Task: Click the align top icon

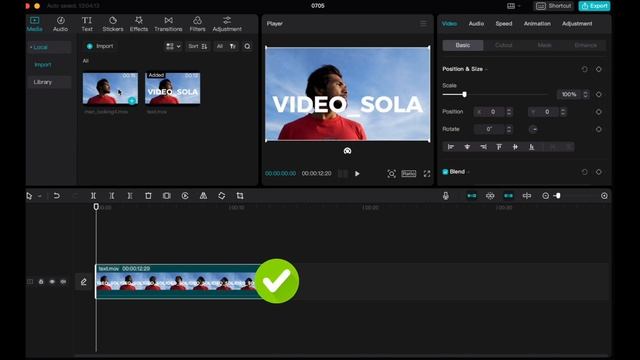Action: (x=499, y=147)
